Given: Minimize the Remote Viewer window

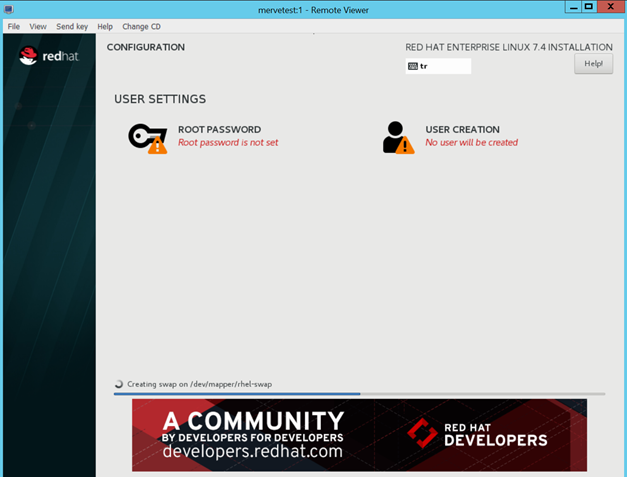Looking at the screenshot, I should [x=574, y=7].
